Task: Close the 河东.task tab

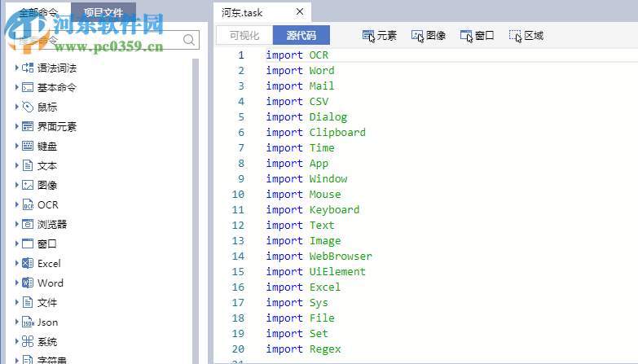Action: [300, 11]
